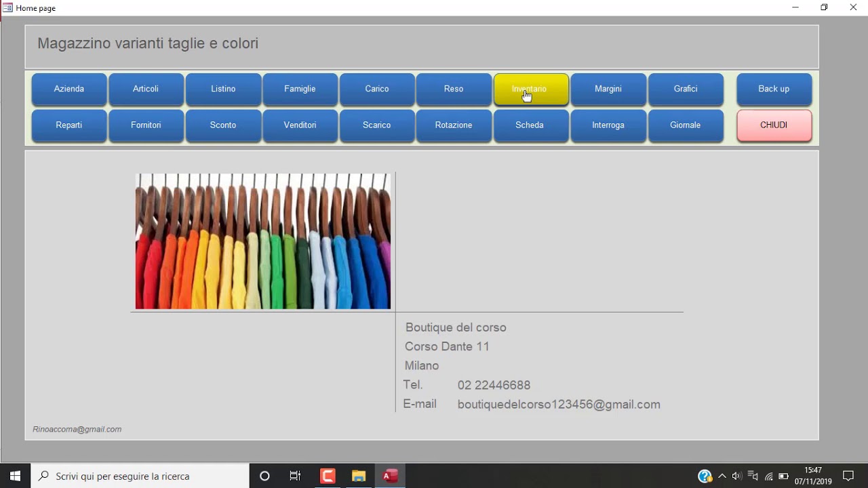Open the highlighted Inventario button
Screen dimensions: 868x488
[x=531, y=89]
